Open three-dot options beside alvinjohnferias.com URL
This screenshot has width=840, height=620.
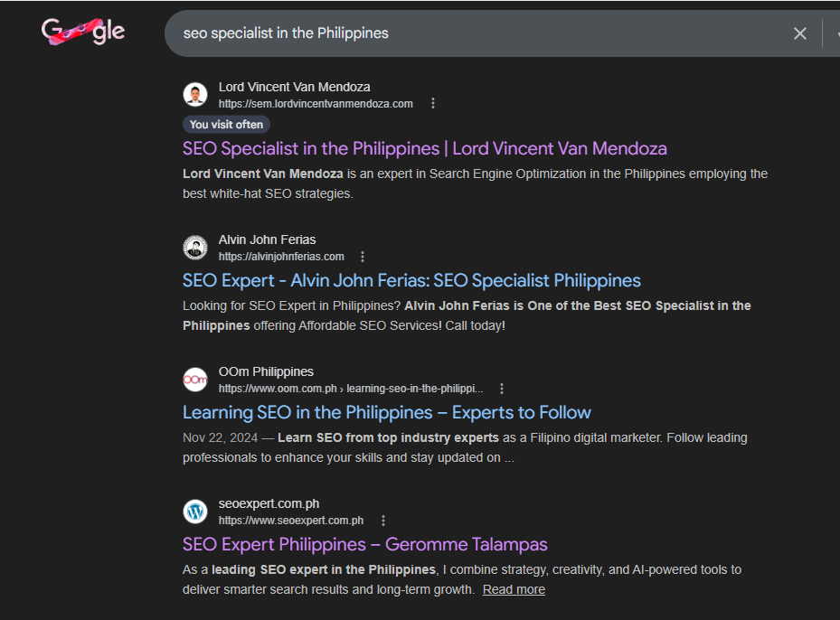click(363, 257)
